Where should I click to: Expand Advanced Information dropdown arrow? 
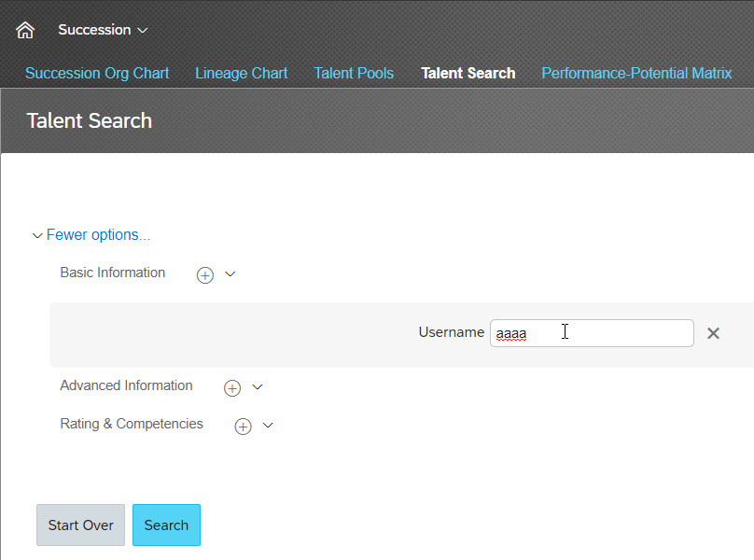pos(258,386)
